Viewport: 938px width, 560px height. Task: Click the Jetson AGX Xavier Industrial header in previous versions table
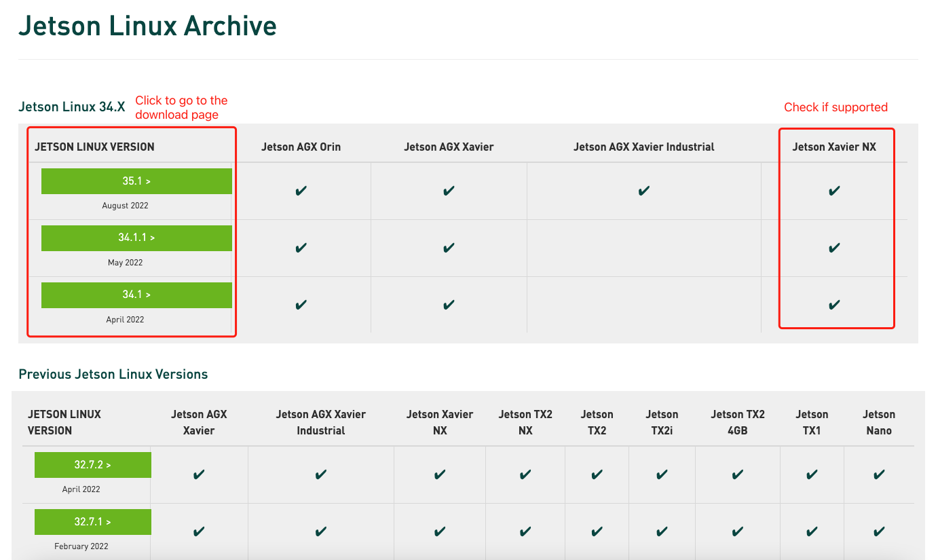point(321,422)
